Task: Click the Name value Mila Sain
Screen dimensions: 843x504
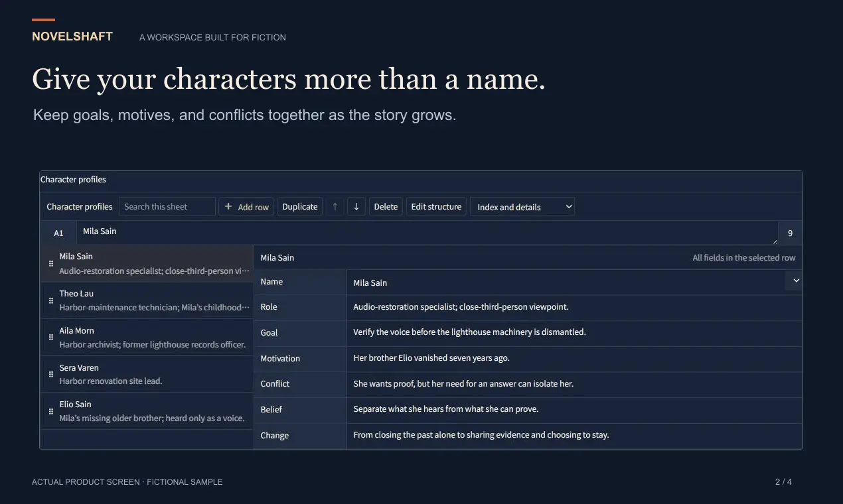Action: 370,283
